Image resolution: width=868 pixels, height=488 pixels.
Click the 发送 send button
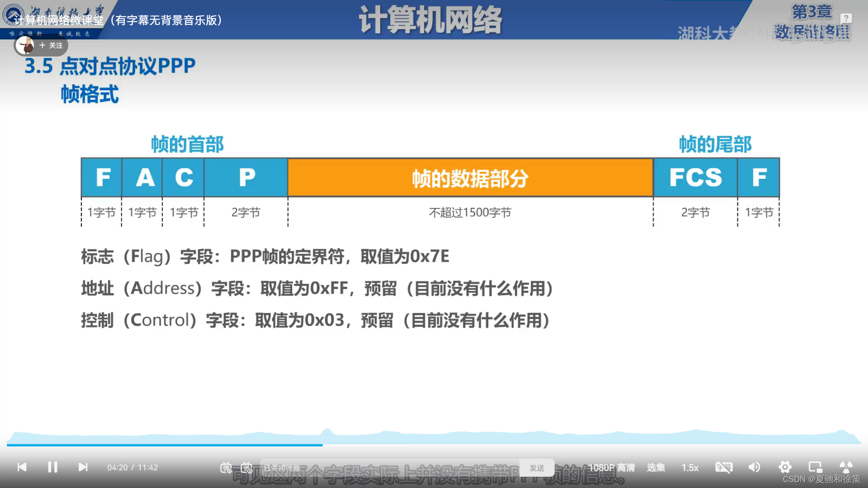[537, 468]
